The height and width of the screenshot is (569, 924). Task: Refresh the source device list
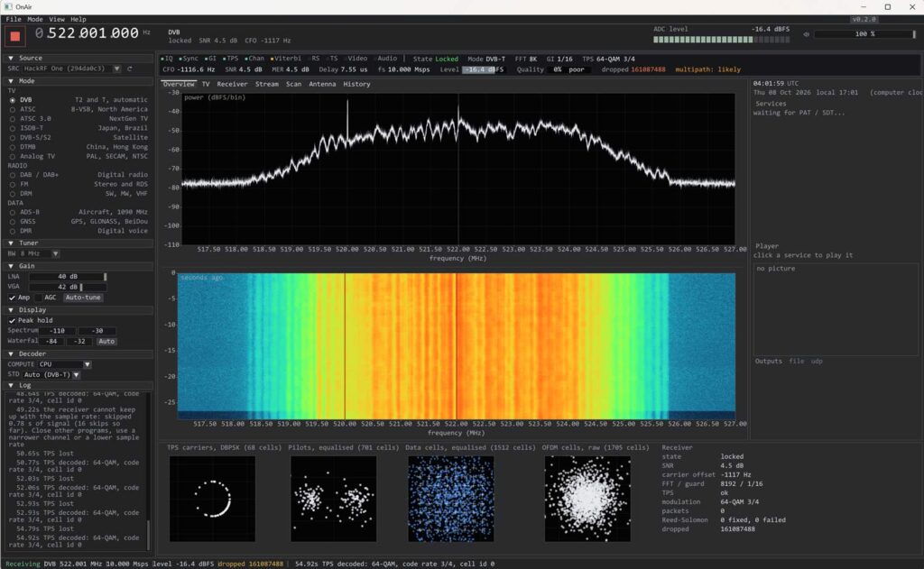pos(130,69)
